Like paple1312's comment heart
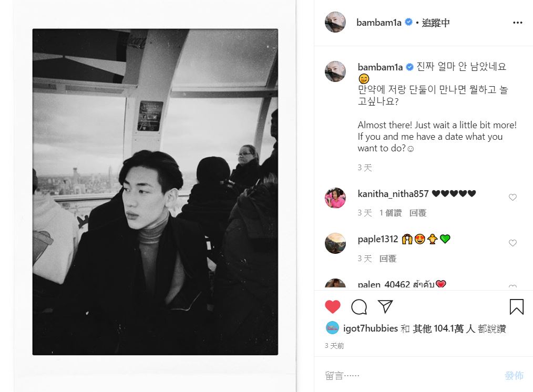533x392 pixels. (512, 243)
